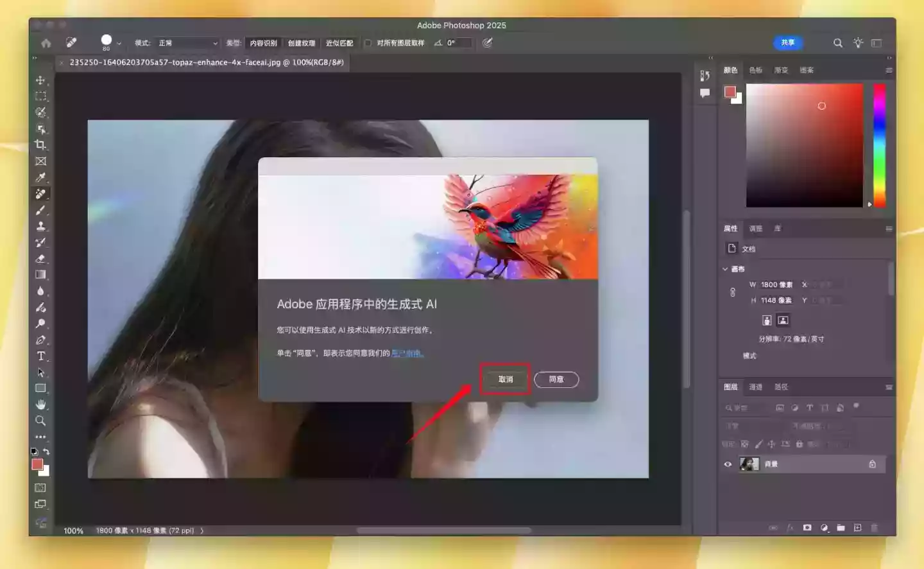The width and height of the screenshot is (924, 569).
Task: Switch to the 色板 tab
Action: pyautogui.click(x=755, y=70)
